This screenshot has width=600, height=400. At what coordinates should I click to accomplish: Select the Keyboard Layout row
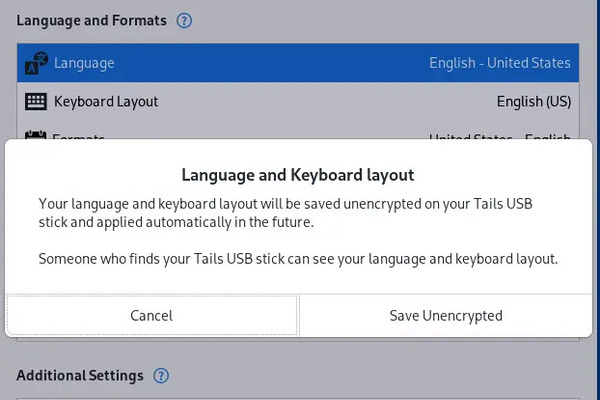[298, 101]
